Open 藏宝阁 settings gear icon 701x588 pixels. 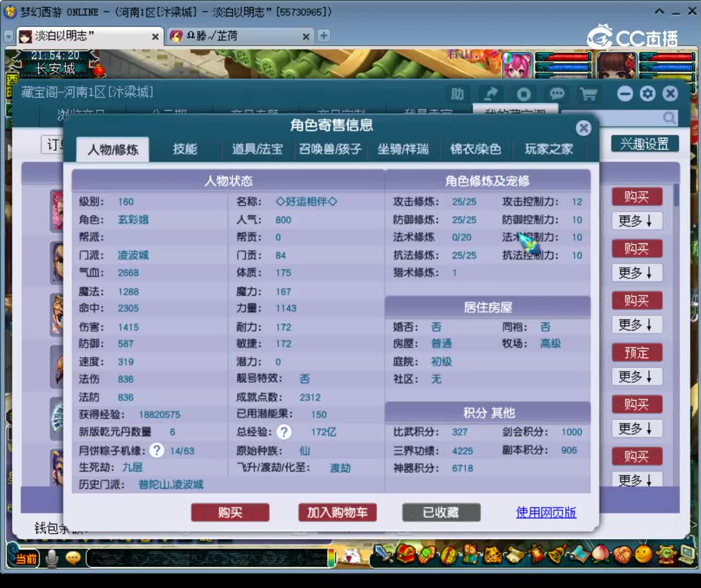point(648,94)
